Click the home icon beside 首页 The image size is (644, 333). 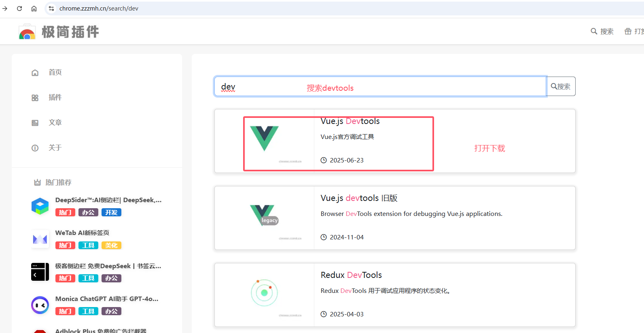point(35,73)
